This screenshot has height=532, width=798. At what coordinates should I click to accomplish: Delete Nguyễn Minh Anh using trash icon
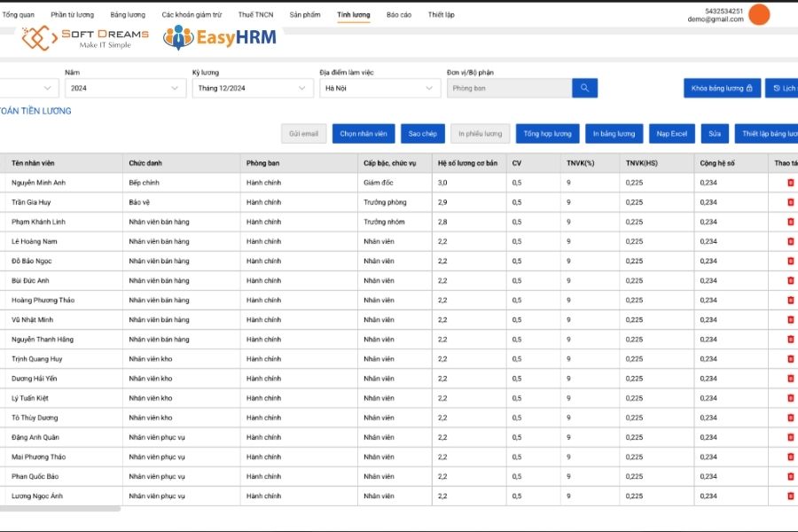pos(789,183)
